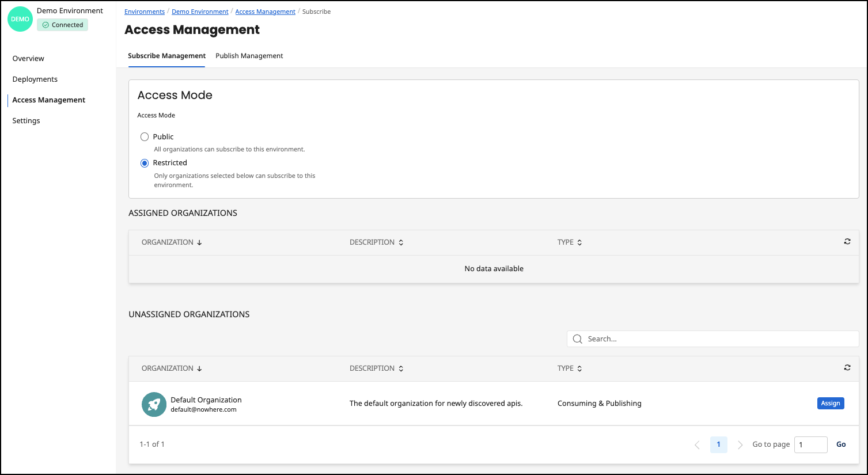Assign the Default Organization

click(x=830, y=403)
